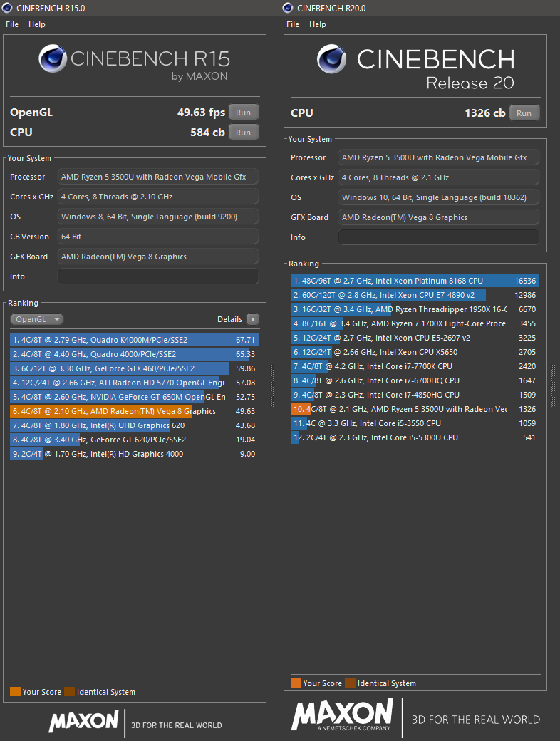
Task: Click the Info input field in R15
Action: (158, 276)
